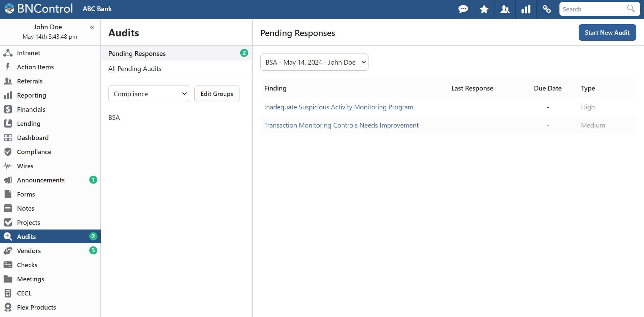Click the Compliance shield icon in sidebar
The image size is (644, 317).
pos(8,152)
